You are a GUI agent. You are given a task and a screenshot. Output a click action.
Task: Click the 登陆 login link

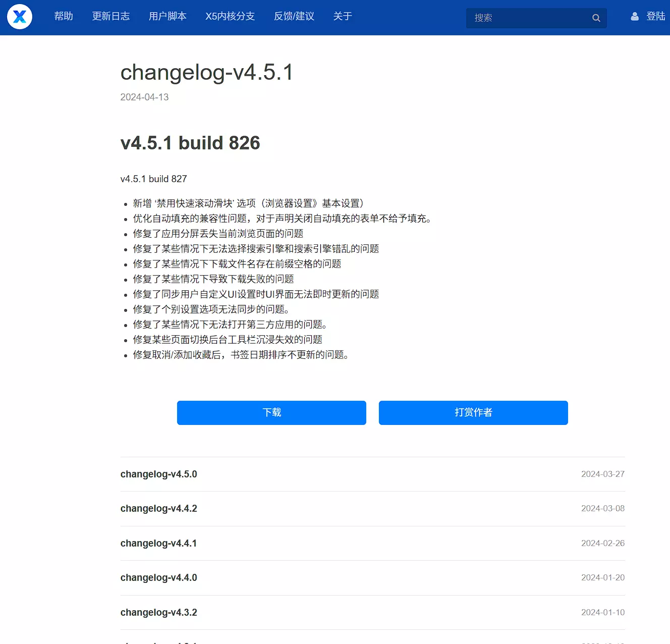[x=655, y=17]
